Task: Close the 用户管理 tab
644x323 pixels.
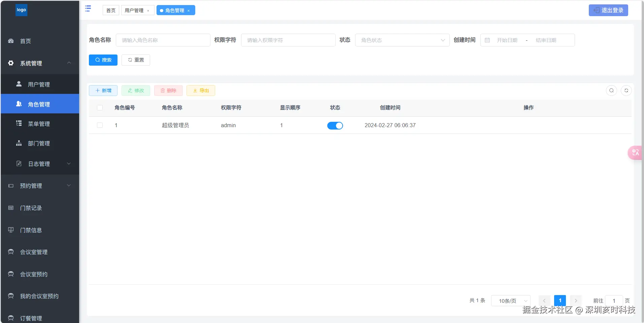Action: pos(148,11)
